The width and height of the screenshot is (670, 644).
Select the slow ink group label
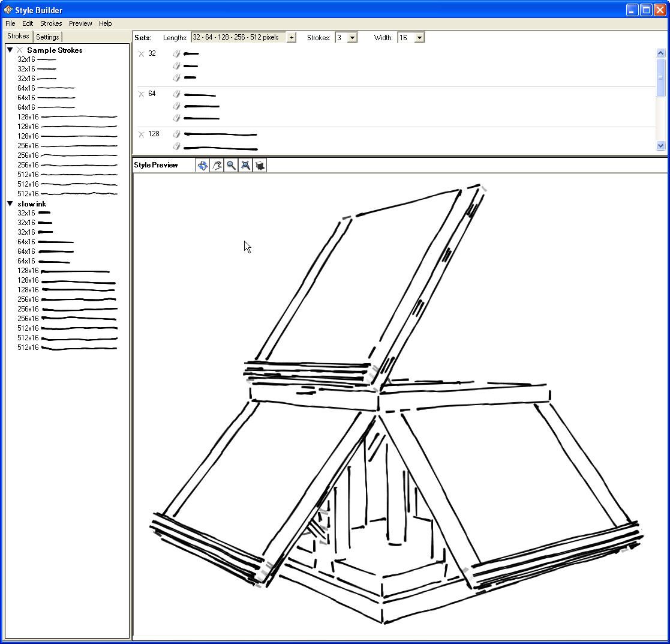32,204
